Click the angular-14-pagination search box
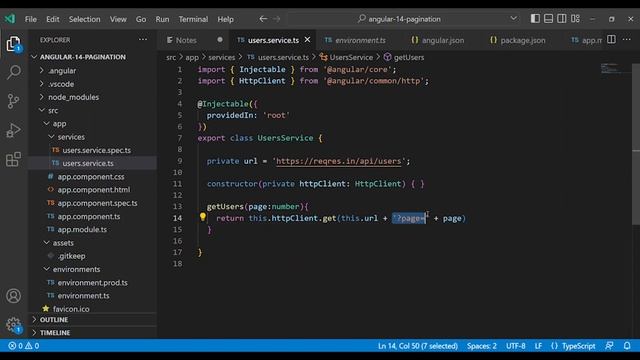The width and height of the screenshot is (640, 360). [x=398, y=19]
